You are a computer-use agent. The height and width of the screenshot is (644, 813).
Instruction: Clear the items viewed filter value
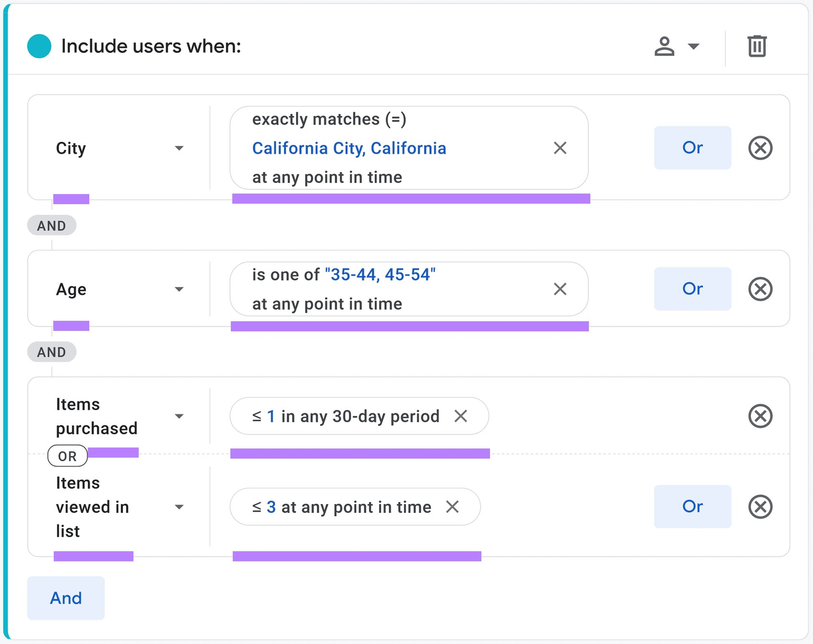452,506
